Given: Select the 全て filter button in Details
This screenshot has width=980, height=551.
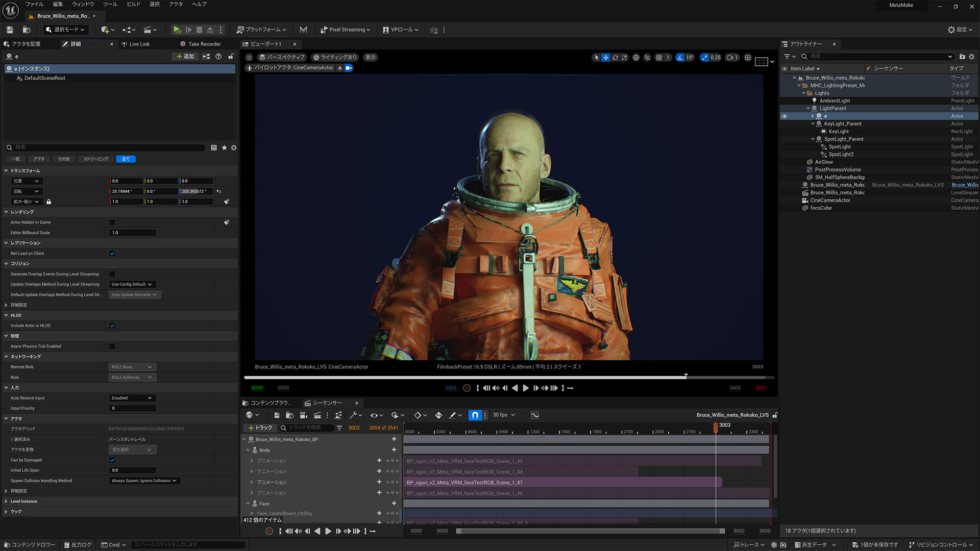Looking at the screenshot, I should (126, 159).
